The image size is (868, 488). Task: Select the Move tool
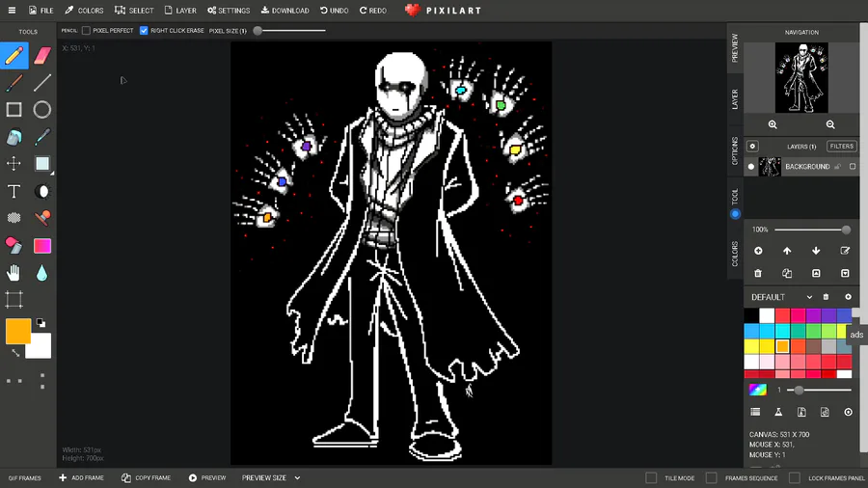(14, 164)
